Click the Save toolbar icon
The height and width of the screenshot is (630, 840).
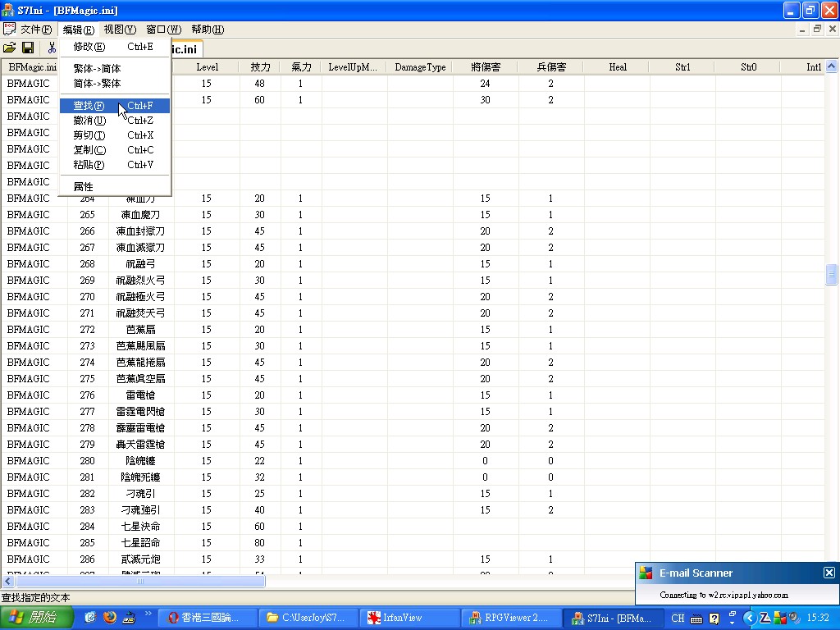coord(28,48)
